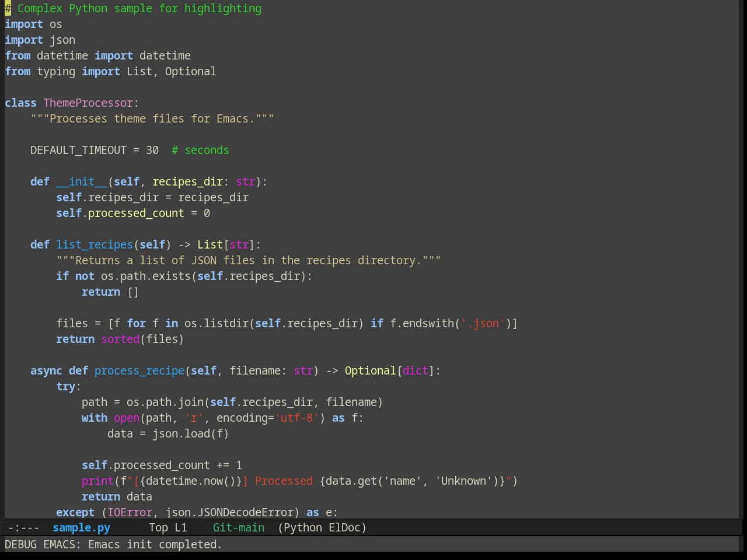Click the value 30 after DEFAULT_TIMEOUT
Image resolution: width=747 pixels, height=560 pixels.
pyautogui.click(x=152, y=150)
